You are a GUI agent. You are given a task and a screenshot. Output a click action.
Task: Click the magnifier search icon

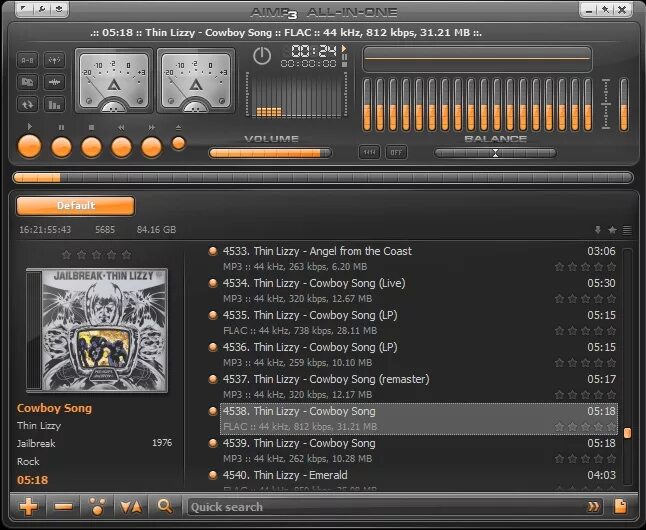click(x=165, y=507)
